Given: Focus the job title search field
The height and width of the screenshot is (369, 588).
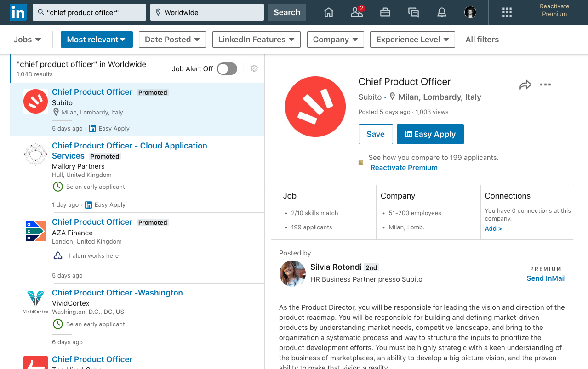Looking at the screenshot, I should tap(89, 12).
